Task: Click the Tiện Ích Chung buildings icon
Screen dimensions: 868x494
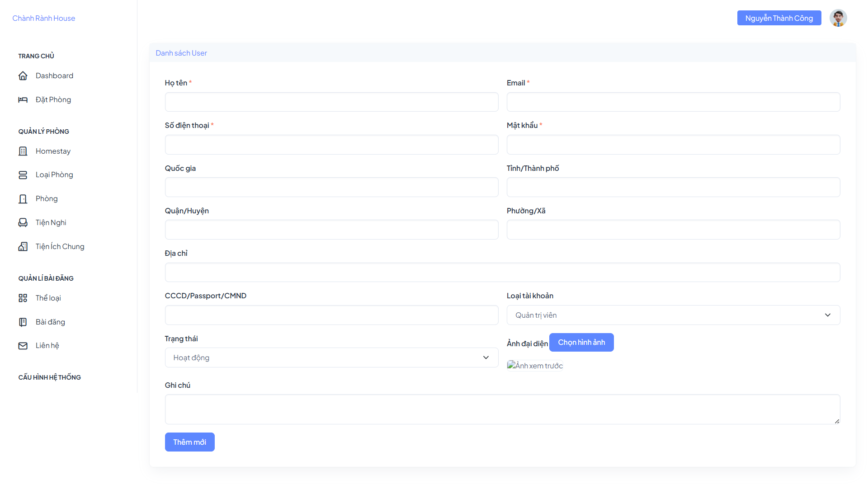Action: point(23,247)
